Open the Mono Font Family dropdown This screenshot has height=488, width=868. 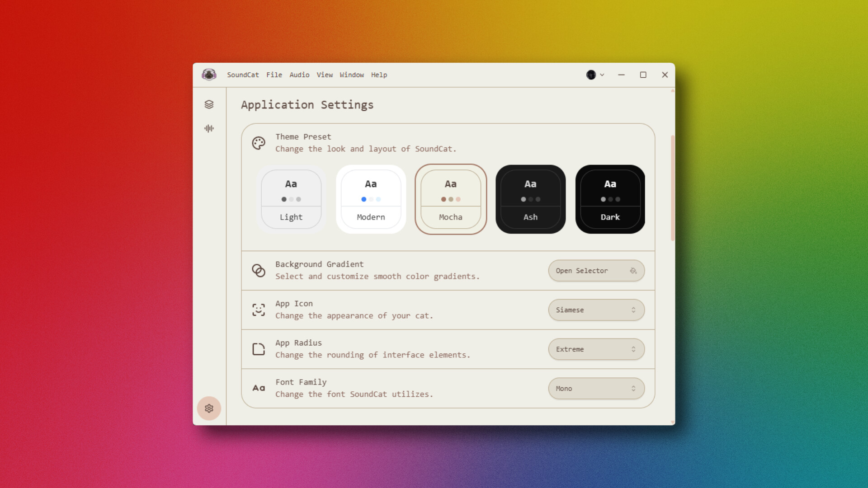click(596, 388)
